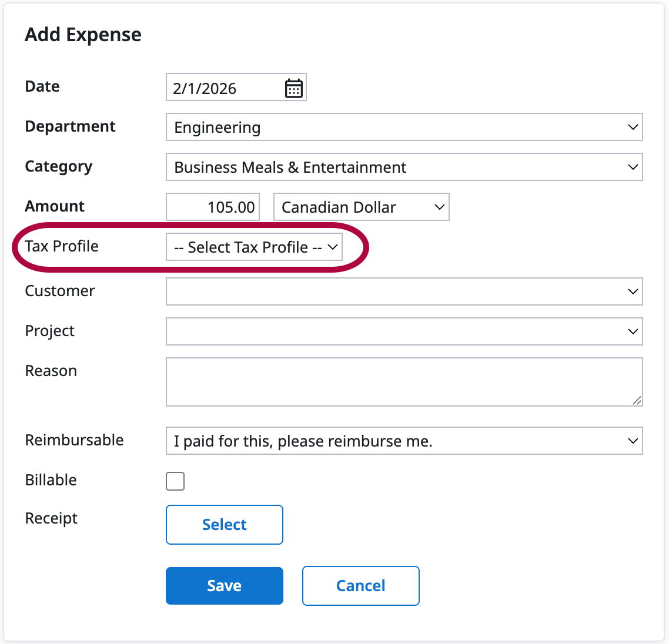
Task: Expand the Reimbursable dropdown chevron
Action: tap(633, 441)
